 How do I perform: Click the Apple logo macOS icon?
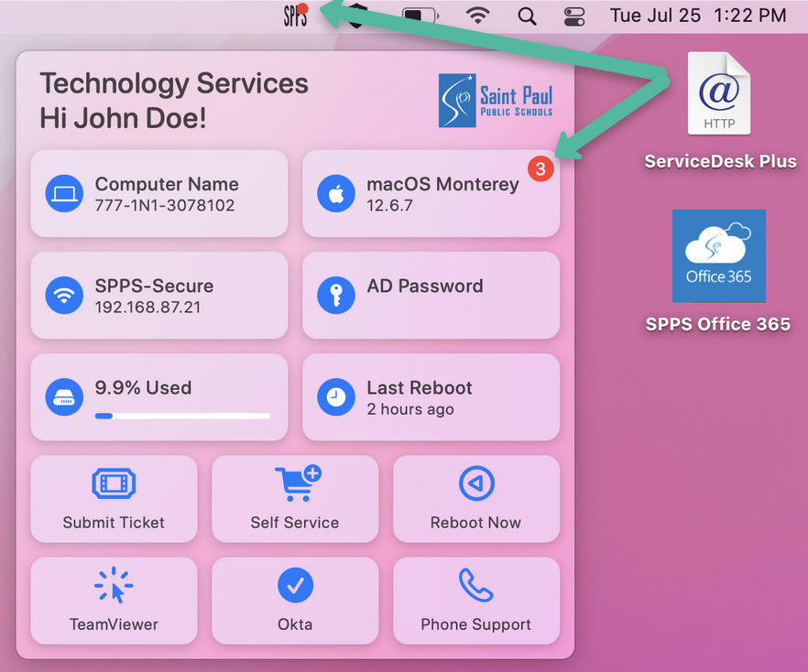pos(336,193)
